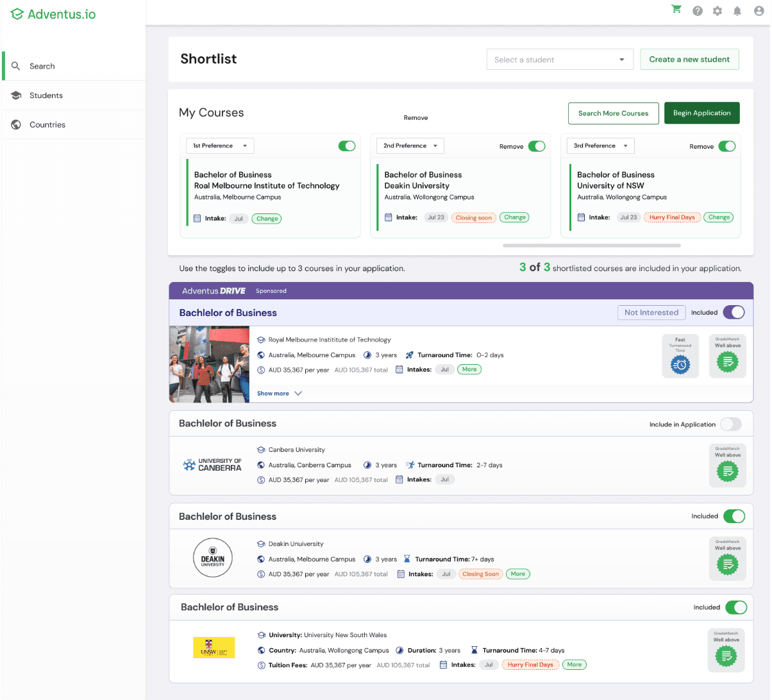Click calendar icon in 3rd Preference intake
Image resolution: width=772 pixels, height=700 pixels.
pyautogui.click(x=581, y=217)
